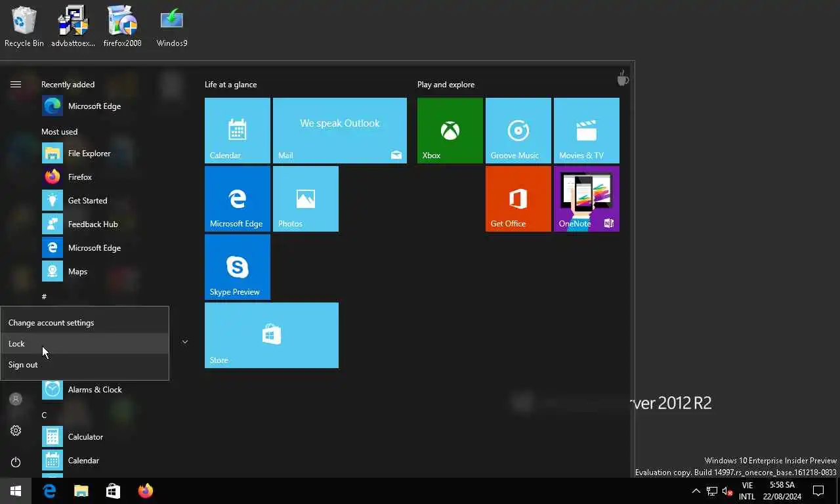Open Edge from the taskbar

tap(49, 491)
